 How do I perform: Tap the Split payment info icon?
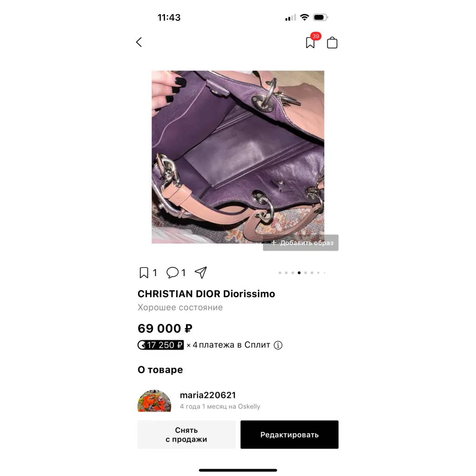point(278,345)
